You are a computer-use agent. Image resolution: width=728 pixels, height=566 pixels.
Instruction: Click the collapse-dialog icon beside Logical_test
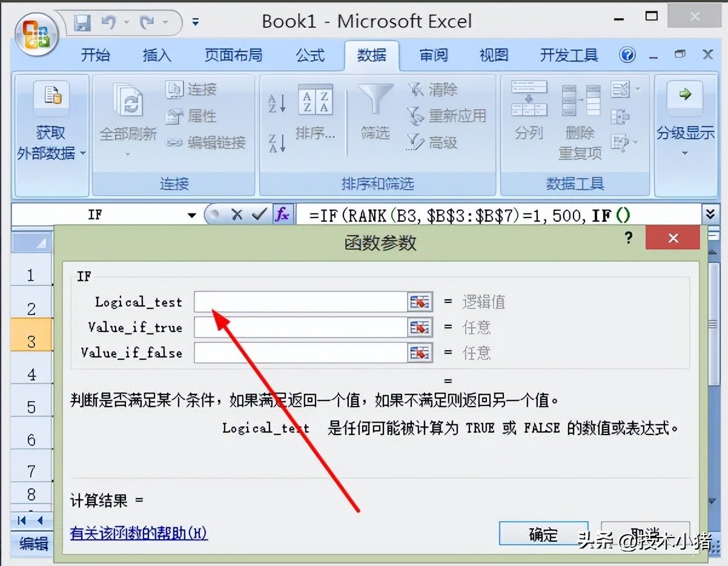420,302
